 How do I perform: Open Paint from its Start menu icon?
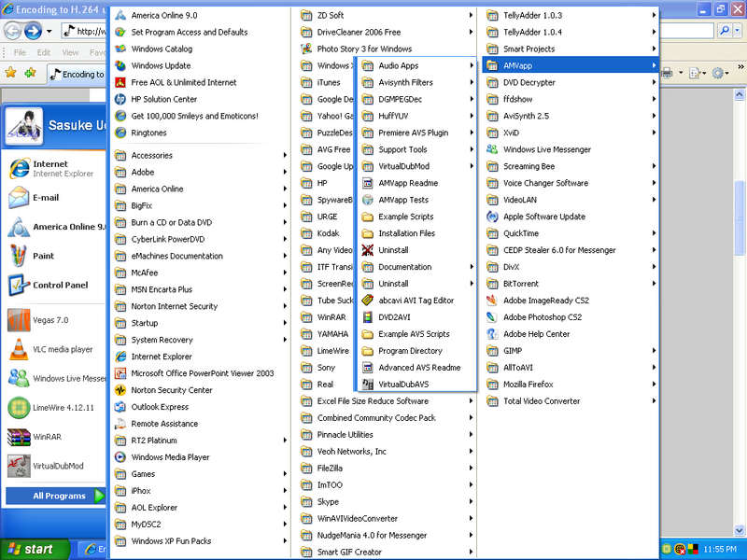pos(19,256)
